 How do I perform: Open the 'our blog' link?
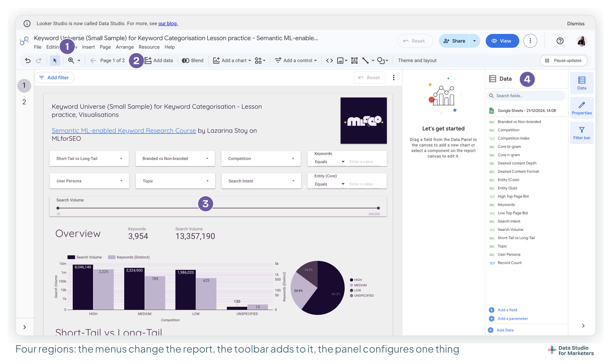168,24
